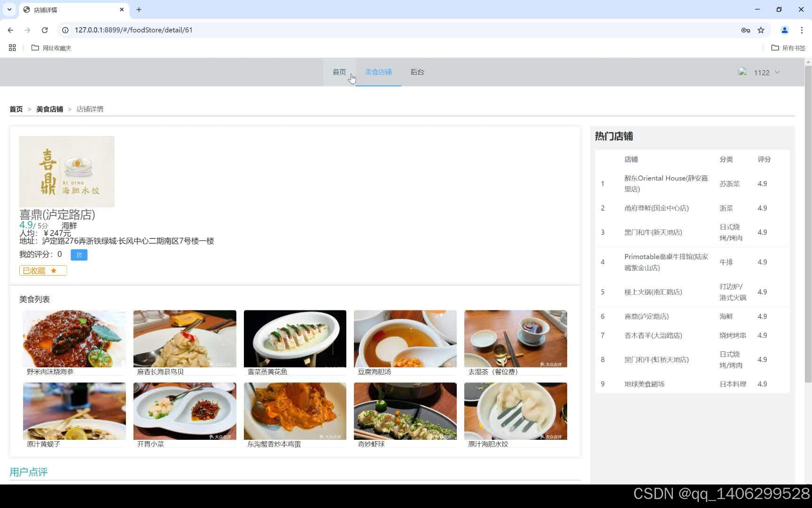Viewport: 812px width, 508px height.
Task: Open the 麻香长海县鸟贝 dish photo
Action: tap(185, 339)
